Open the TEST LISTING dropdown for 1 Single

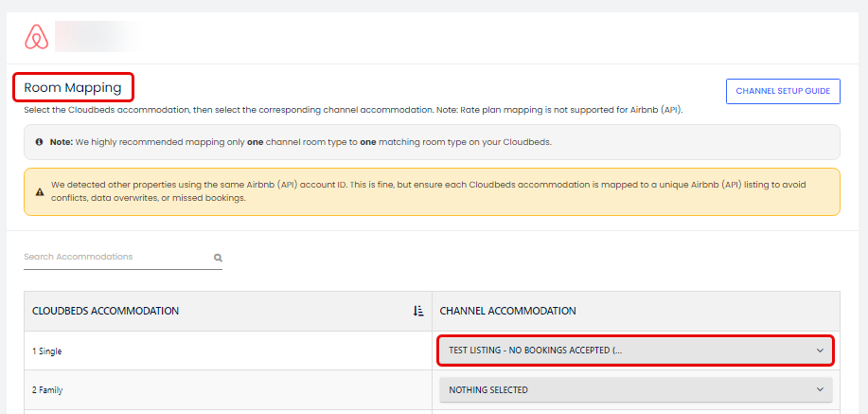coord(625,351)
